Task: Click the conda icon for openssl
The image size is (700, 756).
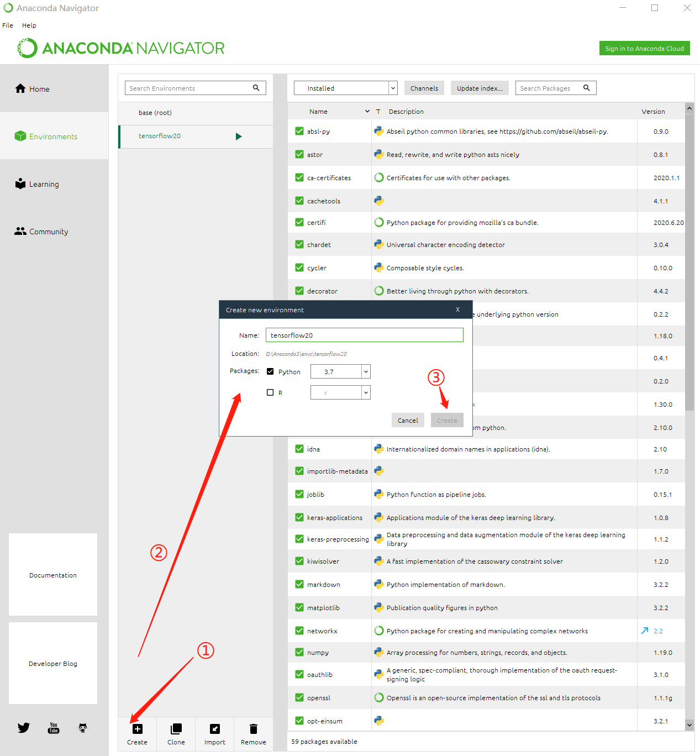Action: pos(379,697)
